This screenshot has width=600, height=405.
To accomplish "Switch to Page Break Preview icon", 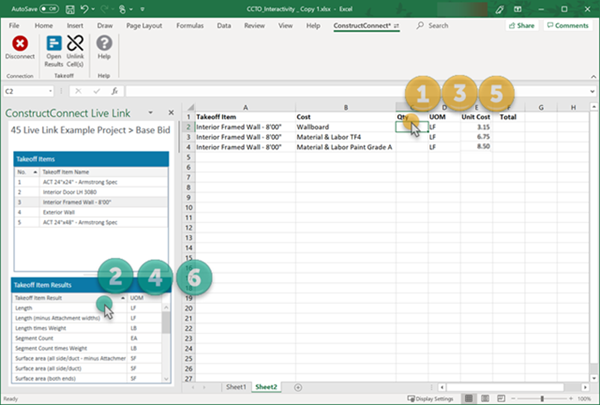I will (501, 398).
